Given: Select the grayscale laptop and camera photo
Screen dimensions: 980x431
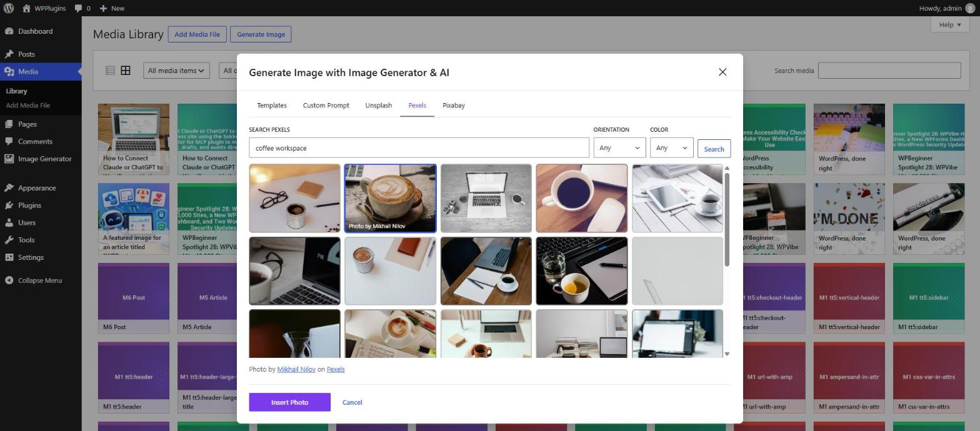Looking at the screenshot, I should pos(486,198).
